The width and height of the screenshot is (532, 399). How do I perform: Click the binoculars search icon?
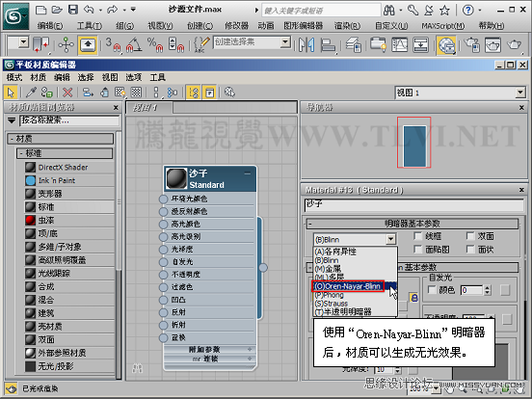coord(389,11)
